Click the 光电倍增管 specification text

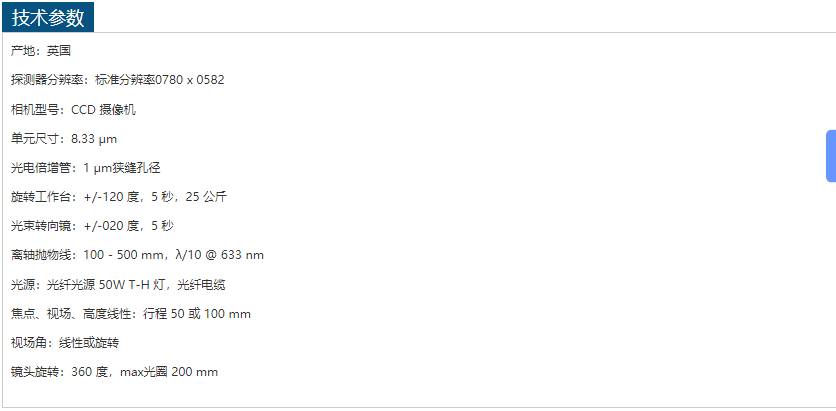click(x=86, y=168)
